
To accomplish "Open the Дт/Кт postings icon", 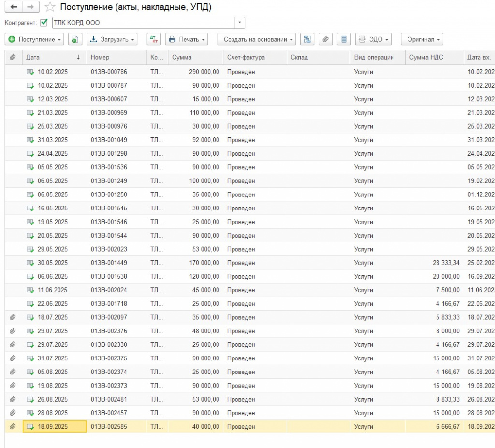I will (154, 39).
